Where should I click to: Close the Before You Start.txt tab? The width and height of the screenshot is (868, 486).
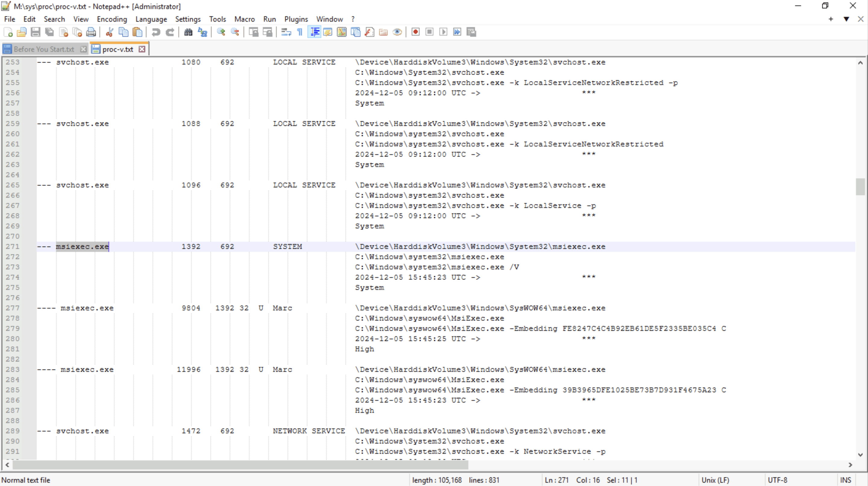tap(83, 49)
